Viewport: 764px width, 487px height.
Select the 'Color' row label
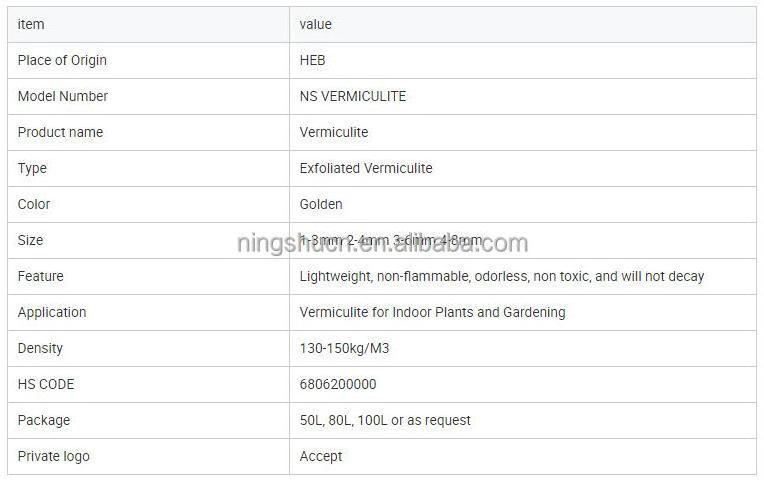click(32, 204)
